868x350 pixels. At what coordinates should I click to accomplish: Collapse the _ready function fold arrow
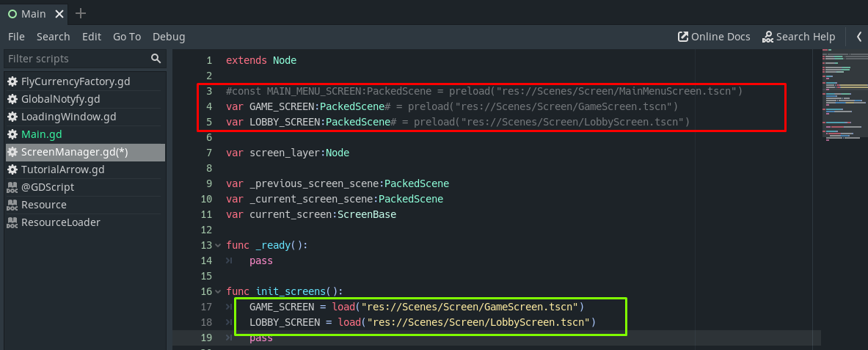(218, 245)
